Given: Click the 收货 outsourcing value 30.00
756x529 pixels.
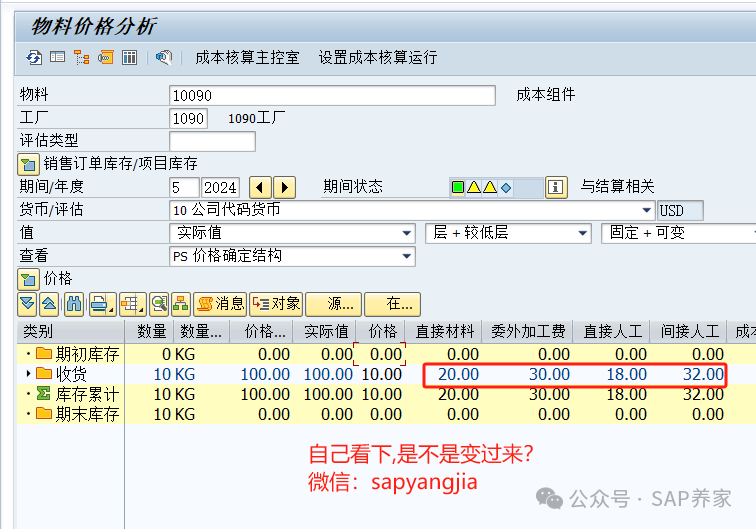Looking at the screenshot, I should (x=549, y=374).
